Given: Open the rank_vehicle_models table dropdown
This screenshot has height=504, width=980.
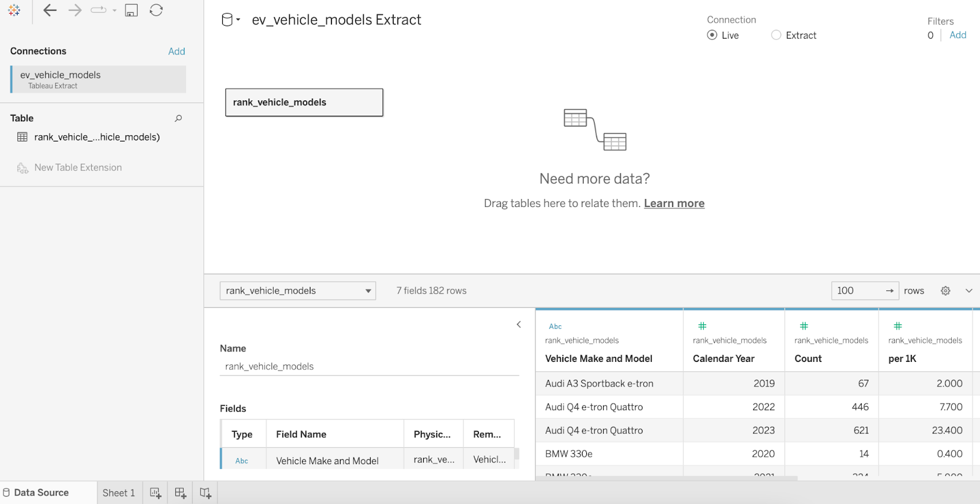Looking at the screenshot, I should click(298, 291).
